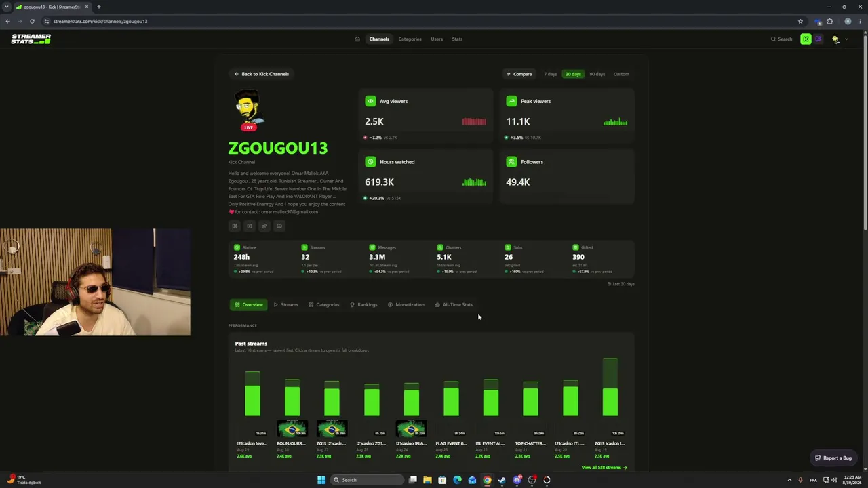Click the StreamerStats logo
This screenshot has width=868, height=488.
tap(31, 39)
